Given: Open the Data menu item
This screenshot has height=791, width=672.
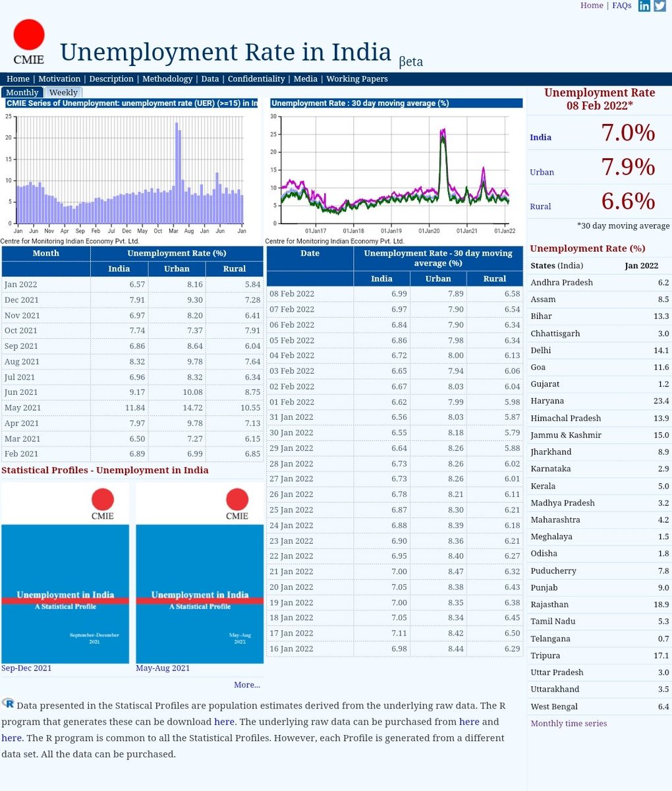Looking at the screenshot, I should 210,79.
